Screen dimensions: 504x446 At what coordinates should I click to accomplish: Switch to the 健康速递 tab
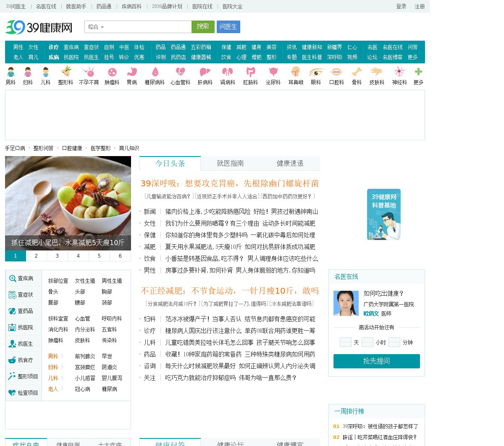point(290,164)
